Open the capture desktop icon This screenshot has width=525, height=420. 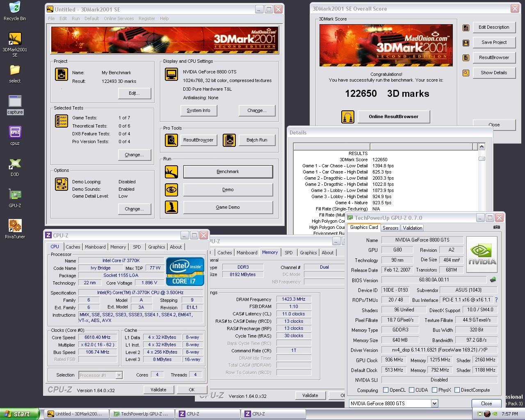point(15,101)
